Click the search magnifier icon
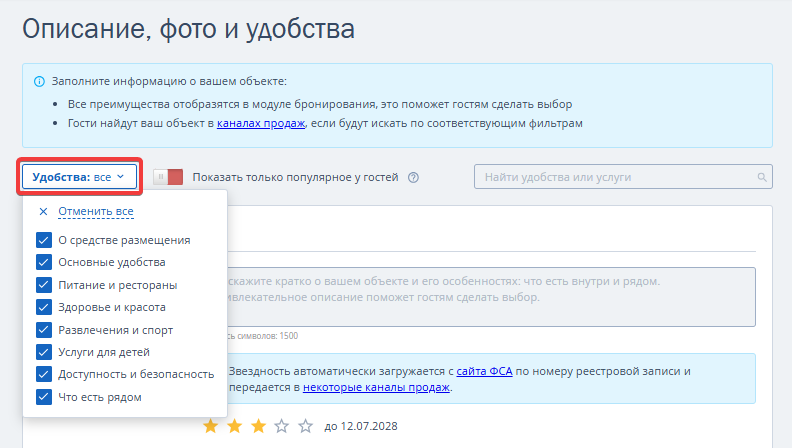The height and width of the screenshot is (448, 792). (x=762, y=178)
